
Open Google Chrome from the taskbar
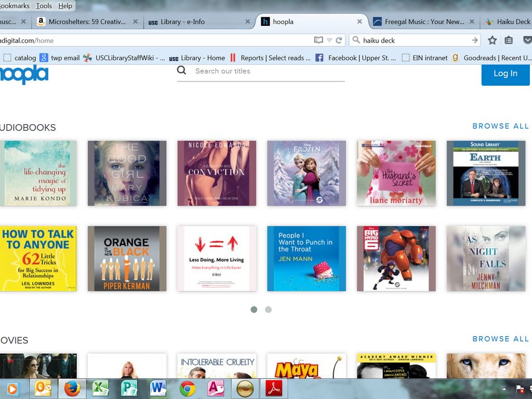coord(187,388)
